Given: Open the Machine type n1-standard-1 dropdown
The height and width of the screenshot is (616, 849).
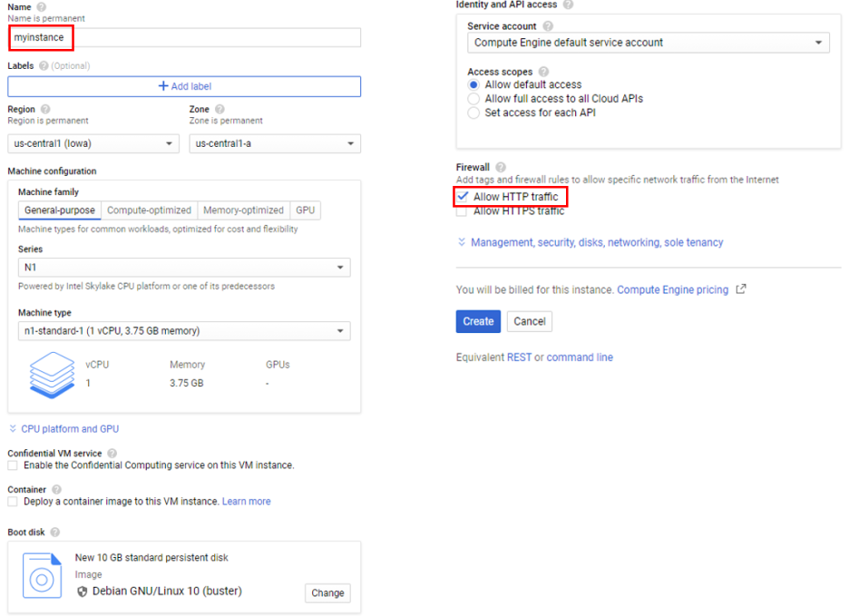Looking at the screenshot, I should (184, 330).
